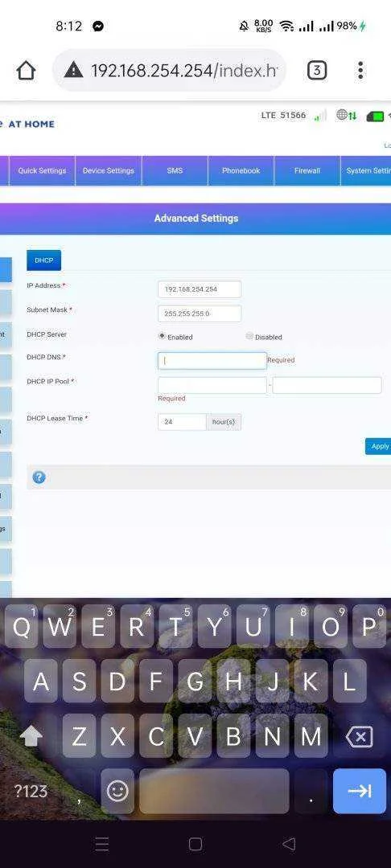Tap the not-secure warning triangle icon
The image size is (391, 868).
click(74, 70)
